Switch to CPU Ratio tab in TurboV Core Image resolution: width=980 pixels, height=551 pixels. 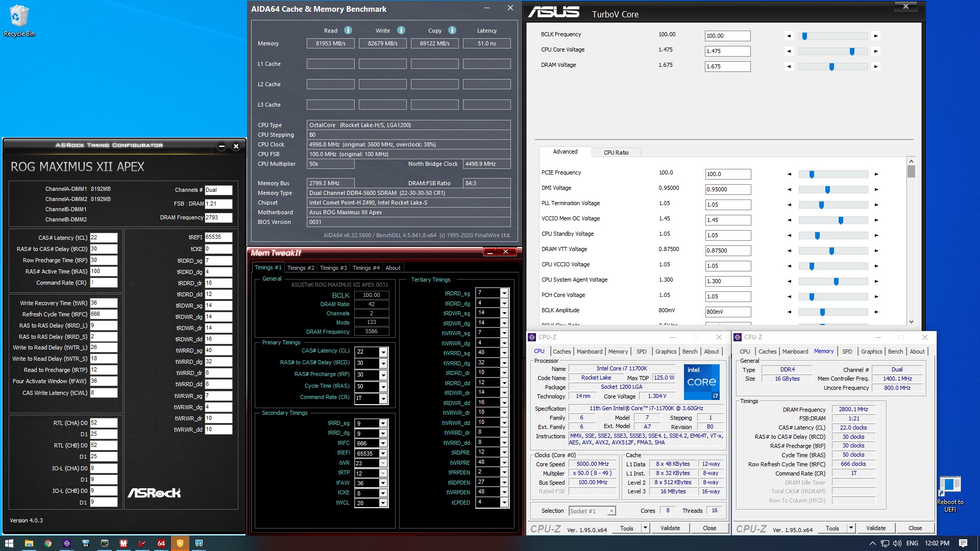coord(616,153)
